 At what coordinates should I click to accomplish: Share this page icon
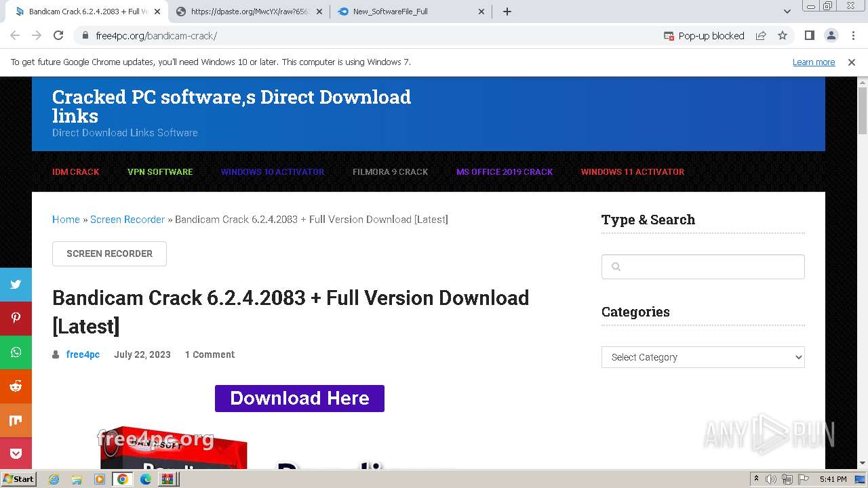[x=761, y=36]
